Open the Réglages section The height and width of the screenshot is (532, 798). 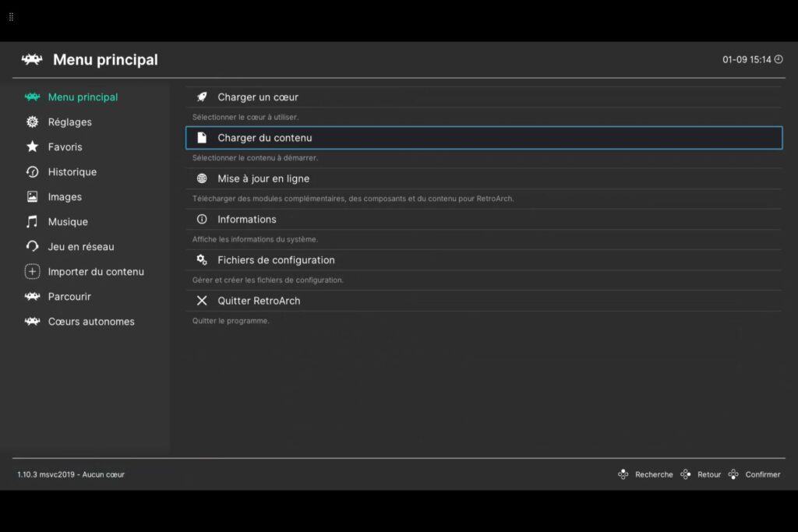[x=69, y=122]
